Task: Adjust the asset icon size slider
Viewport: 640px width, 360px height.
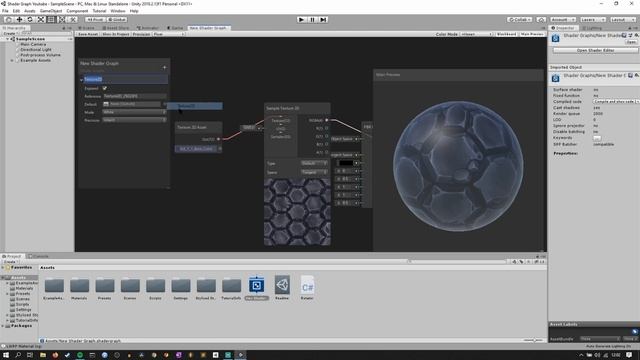Action: (x=533, y=340)
